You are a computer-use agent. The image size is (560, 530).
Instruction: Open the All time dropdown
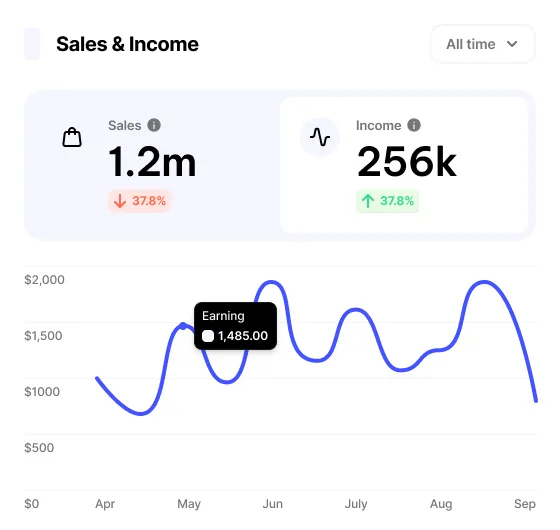pyautogui.click(x=483, y=44)
